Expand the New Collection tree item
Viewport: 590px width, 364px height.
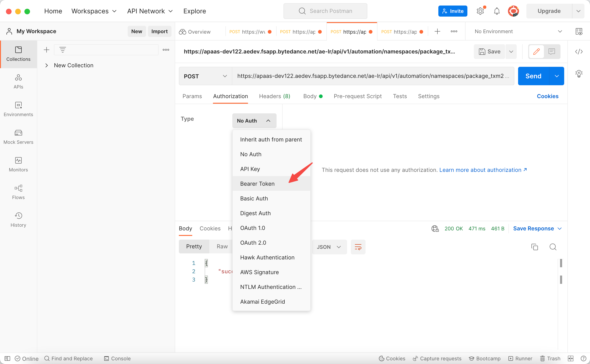point(47,65)
